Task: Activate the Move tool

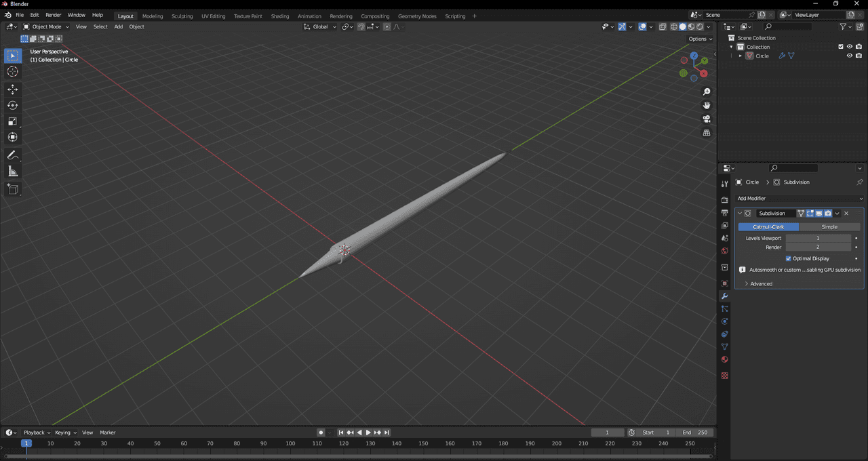Action: pyautogui.click(x=13, y=89)
